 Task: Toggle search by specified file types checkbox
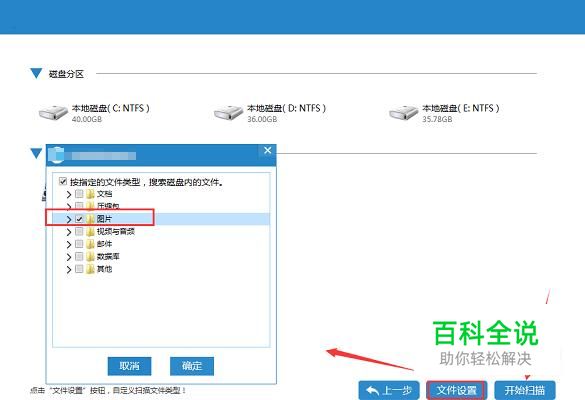pos(63,182)
